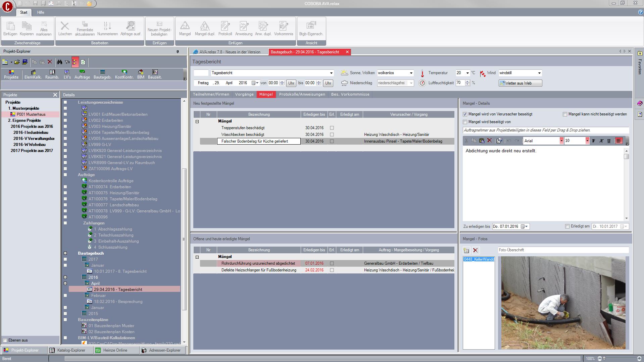Open the Sonne, Wolken dropdown

pyautogui.click(x=411, y=73)
